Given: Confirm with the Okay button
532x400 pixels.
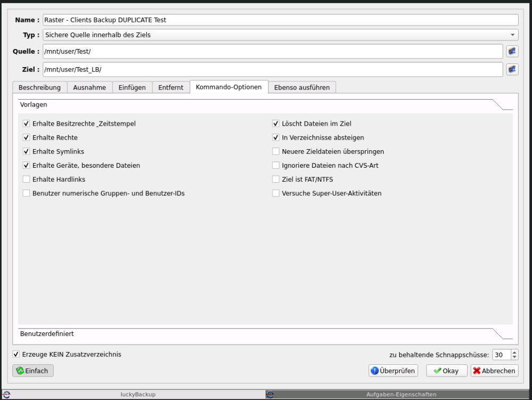Looking at the screenshot, I should coord(446,371).
